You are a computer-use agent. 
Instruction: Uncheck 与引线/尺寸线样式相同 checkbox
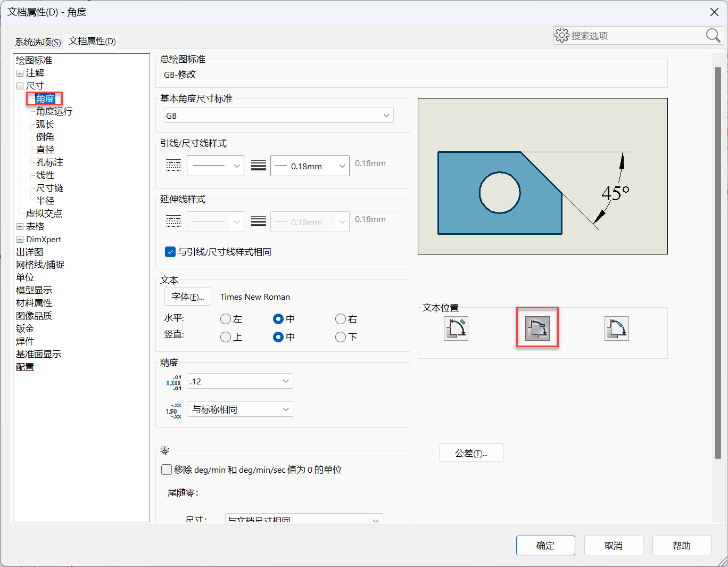(x=170, y=252)
